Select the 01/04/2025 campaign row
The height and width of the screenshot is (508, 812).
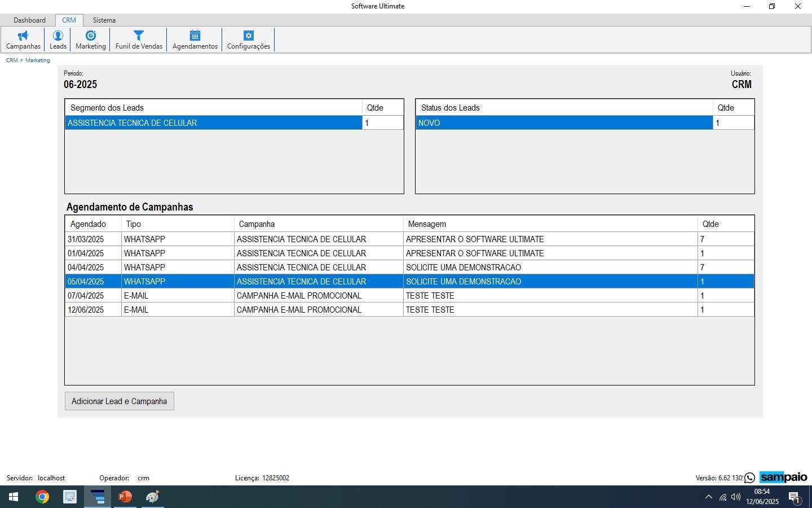click(x=409, y=253)
